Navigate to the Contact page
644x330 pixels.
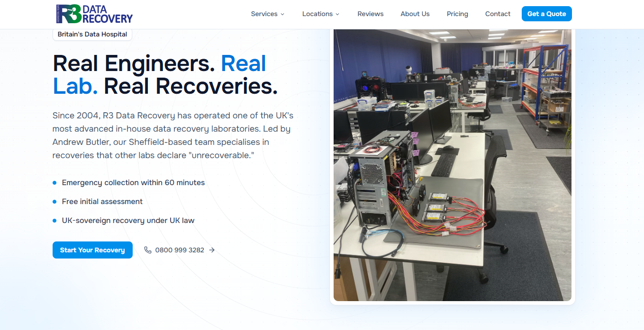point(498,14)
